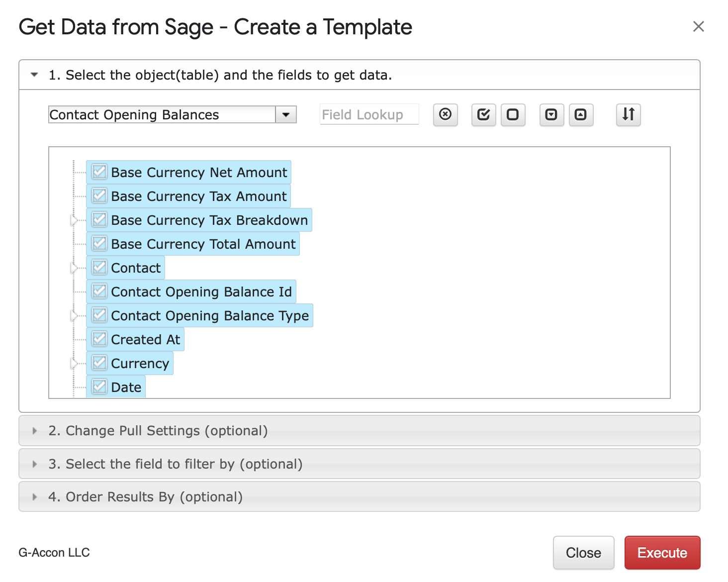Close the dialog with the X icon

698,26
